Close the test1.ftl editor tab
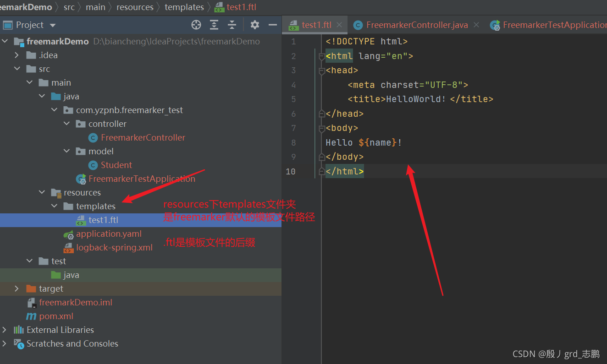The width and height of the screenshot is (607, 364). pos(339,25)
